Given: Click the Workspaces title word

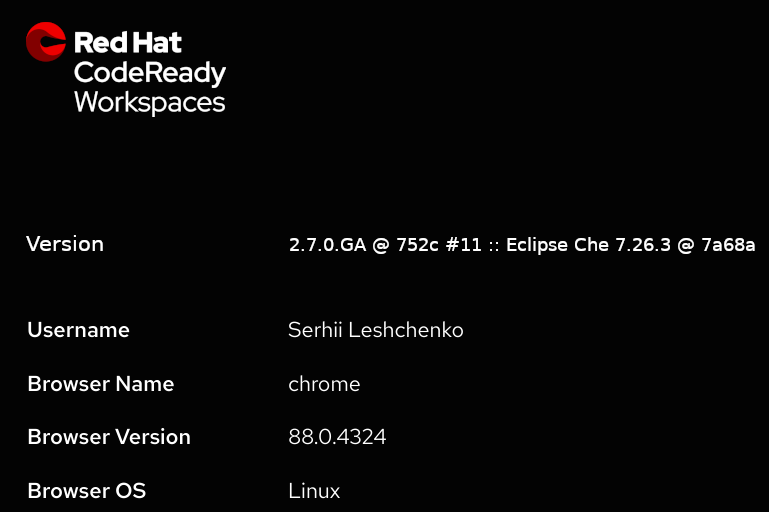Looking at the screenshot, I should click(150, 102).
